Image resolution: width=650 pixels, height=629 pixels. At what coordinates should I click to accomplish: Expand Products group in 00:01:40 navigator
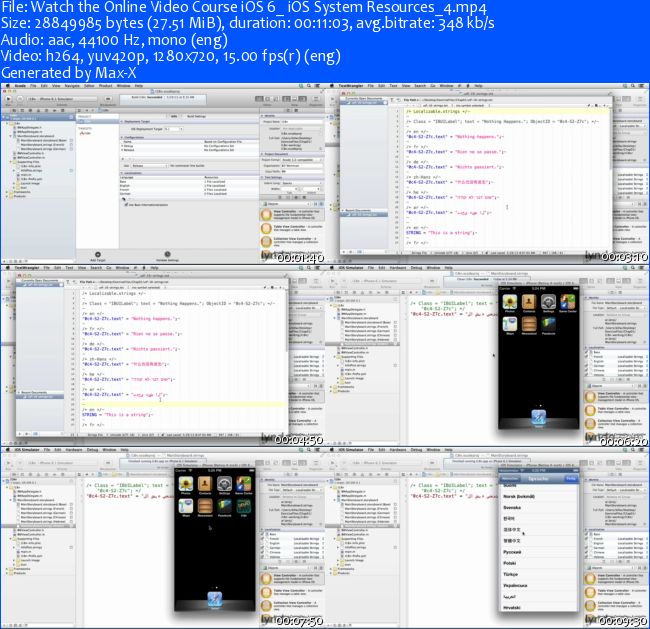coord(7,196)
